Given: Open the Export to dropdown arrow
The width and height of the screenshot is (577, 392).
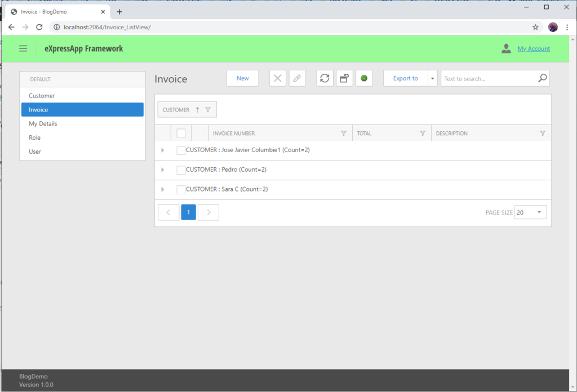Looking at the screenshot, I should click(x=432, y=78).
